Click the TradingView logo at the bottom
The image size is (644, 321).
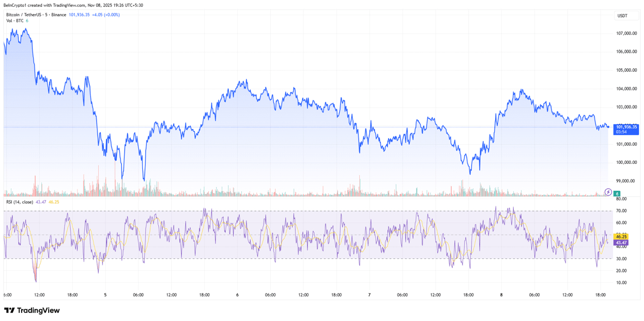point(32,311)
